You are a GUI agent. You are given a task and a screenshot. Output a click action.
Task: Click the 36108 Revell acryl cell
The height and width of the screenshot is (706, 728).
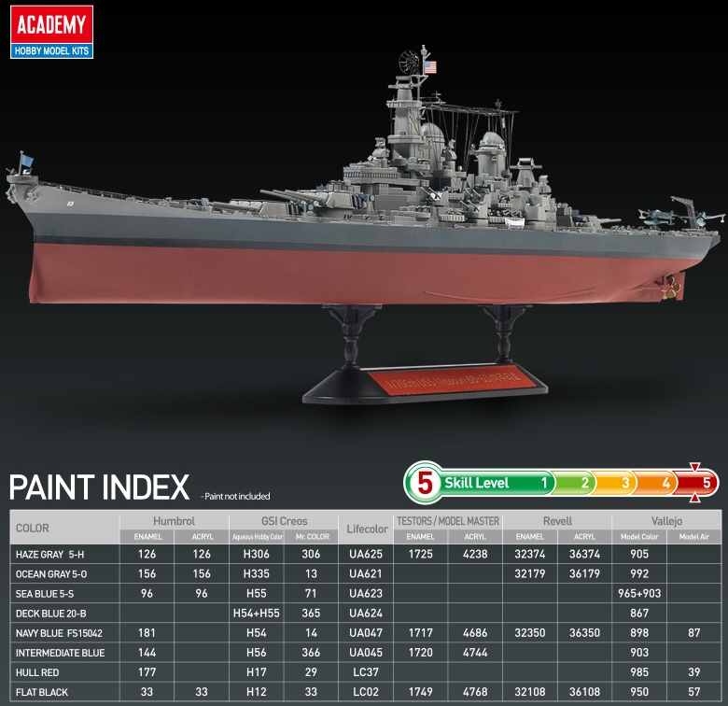pos(584,692)
